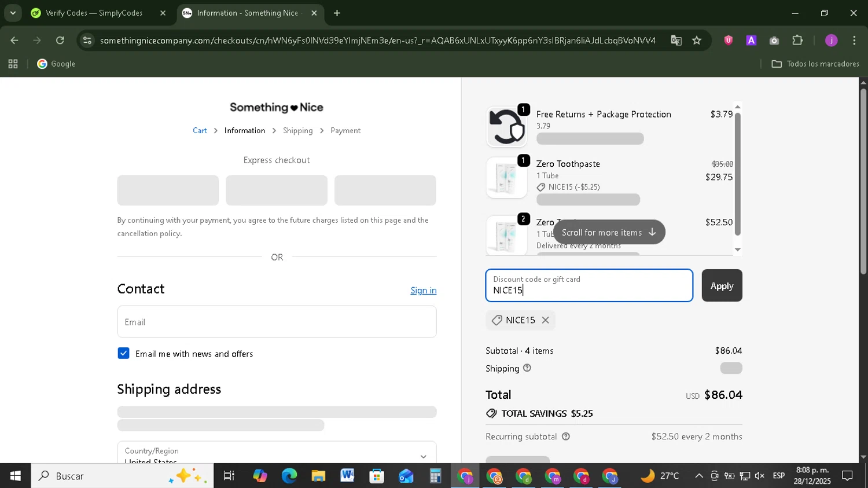Image resolution: width=868 pixels, height=488 pixels.
Task: Click the order items list scrollbar
Action: click(738, 175)
